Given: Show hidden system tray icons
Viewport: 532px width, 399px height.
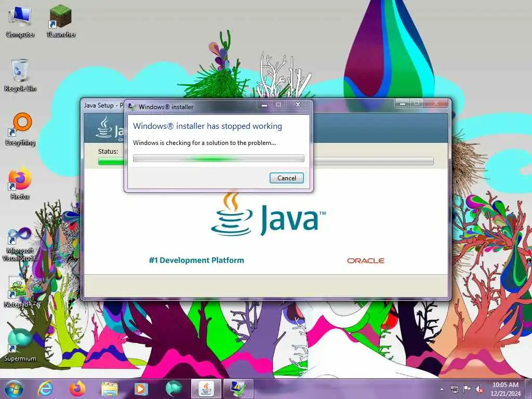Looking at the screenshot, I should click(x=442, y=389).
